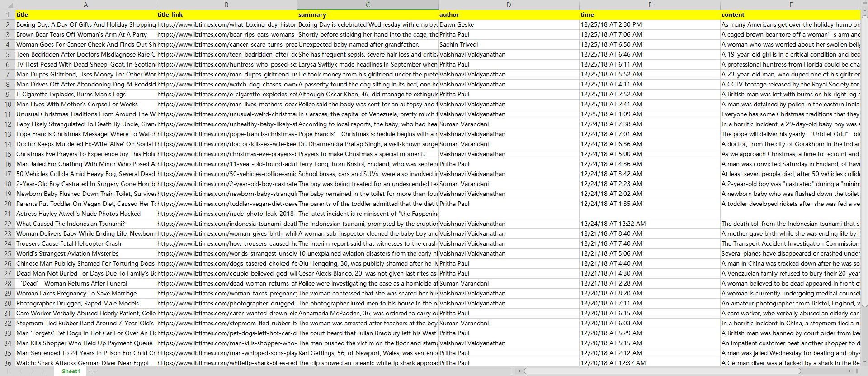Click the vertical scrollbar on the right
The width and height of the screenshot is (868, 376).
(x=864, y=162)
